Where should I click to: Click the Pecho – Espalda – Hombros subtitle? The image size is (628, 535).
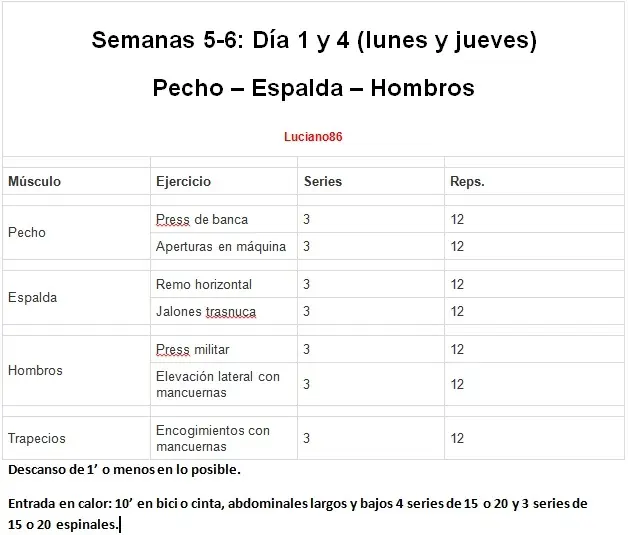pos(314,88)
